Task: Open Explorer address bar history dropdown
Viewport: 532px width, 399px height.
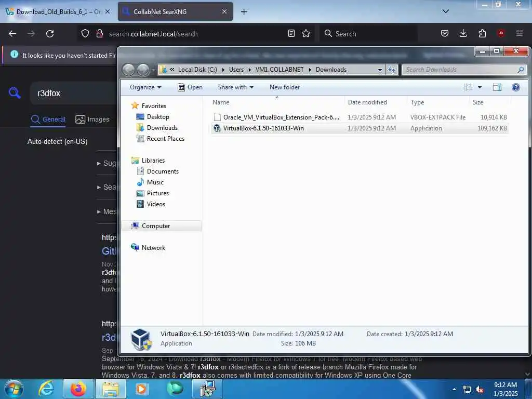Action: [x=380, y=70]
